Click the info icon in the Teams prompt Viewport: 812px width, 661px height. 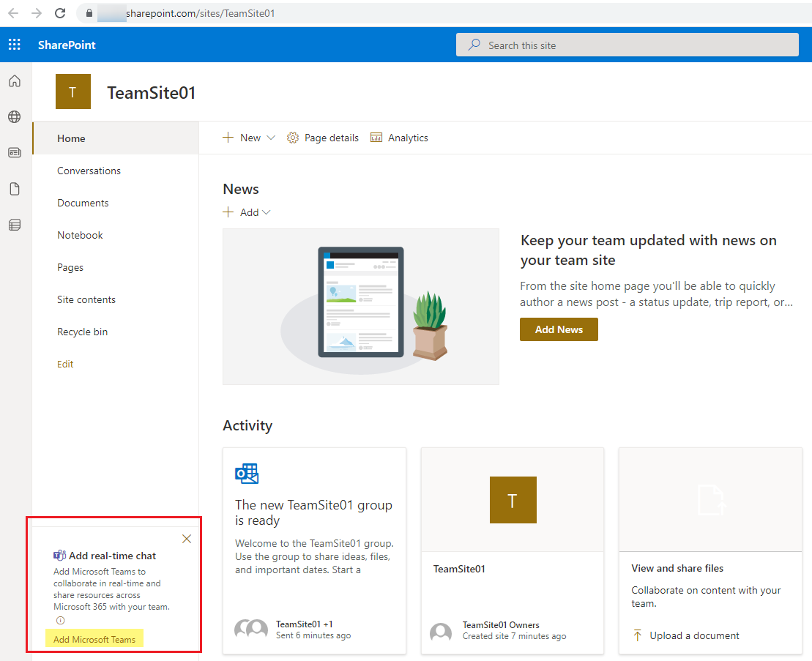tap(60, 620)
